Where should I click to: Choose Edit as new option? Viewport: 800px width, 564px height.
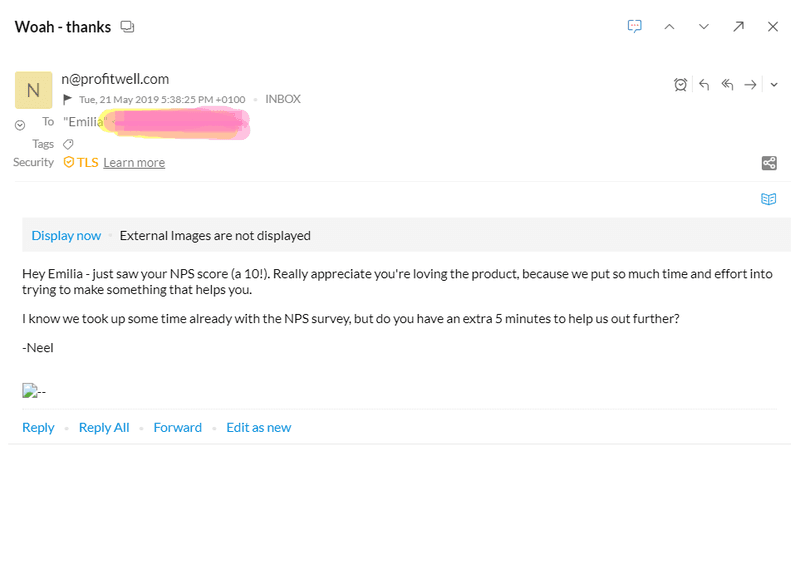[259, 427]
